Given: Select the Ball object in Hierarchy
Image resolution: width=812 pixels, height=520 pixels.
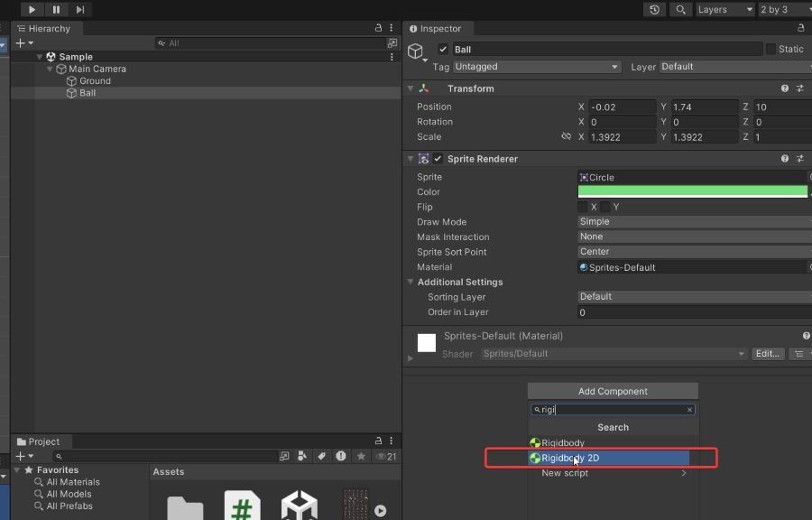Looking at the screenshot, I should (87, 93).
